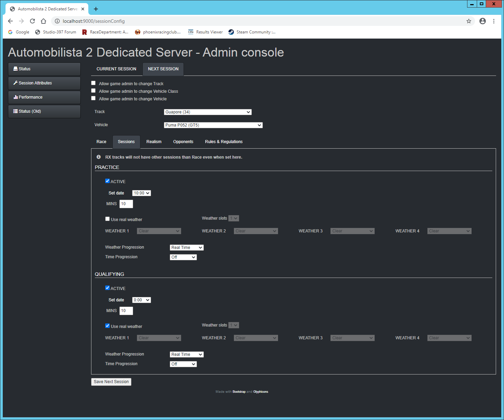504x420 pixels.
Task: Switch to the CURRENT SESSION tab
Action: point(116,69)
